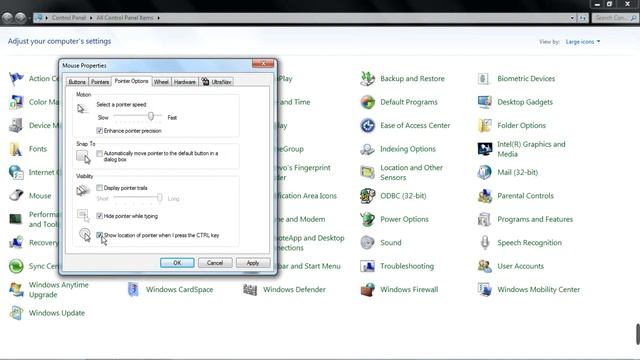Toggle Hide pointer while typing checkbox

(99, 216)
